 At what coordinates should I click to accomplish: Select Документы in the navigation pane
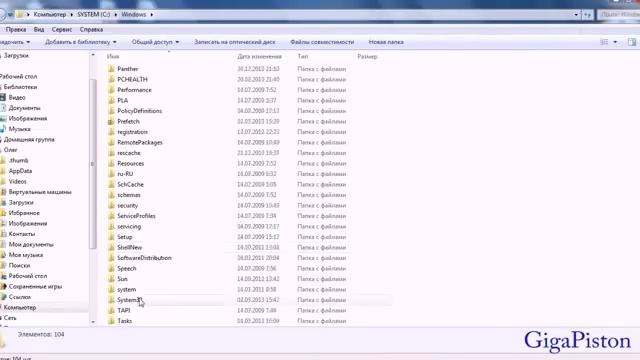[x=24, y=108]
